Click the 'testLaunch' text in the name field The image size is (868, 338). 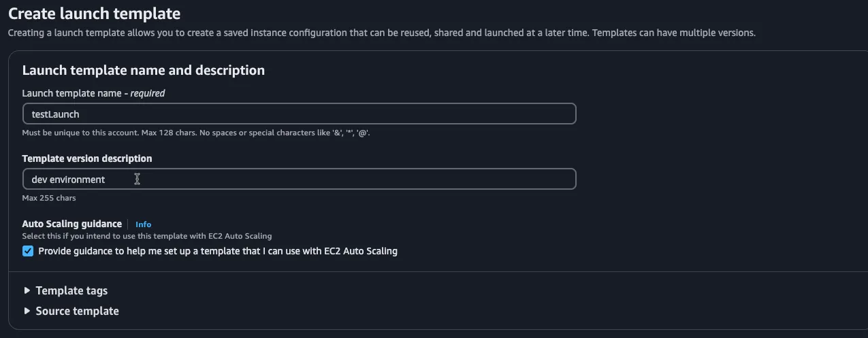click(56, 114)
